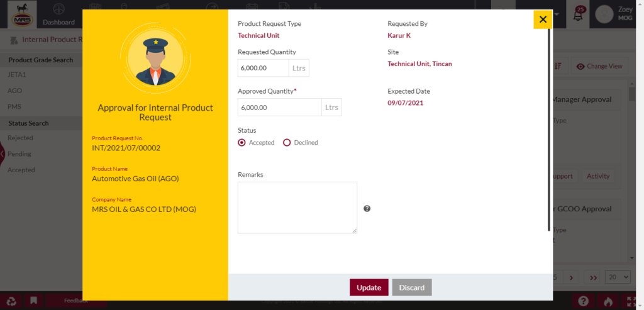Viewport: 644px width, 310px height.
Task: Filter by JETA1 product grade
Action: [x=17, y=75]
